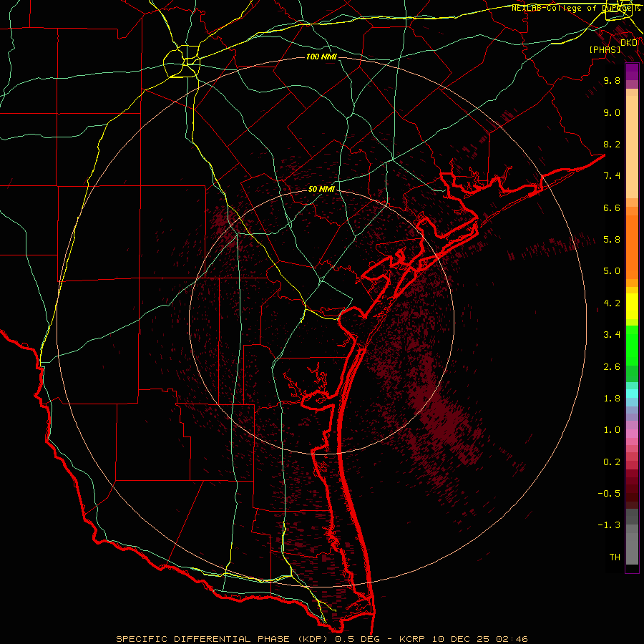This screenshot has width=644, height=644.
Task: Pick the pink band of the color bar
Action: point(632,434)
